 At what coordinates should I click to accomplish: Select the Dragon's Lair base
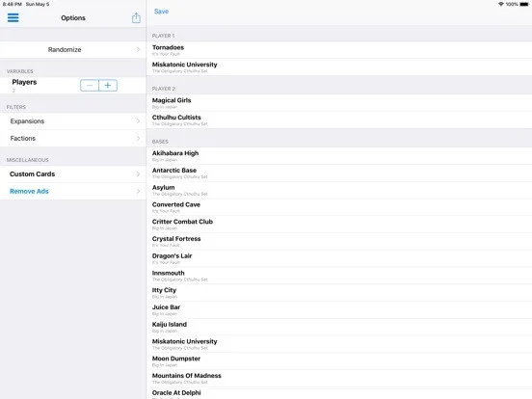point(339,258)
